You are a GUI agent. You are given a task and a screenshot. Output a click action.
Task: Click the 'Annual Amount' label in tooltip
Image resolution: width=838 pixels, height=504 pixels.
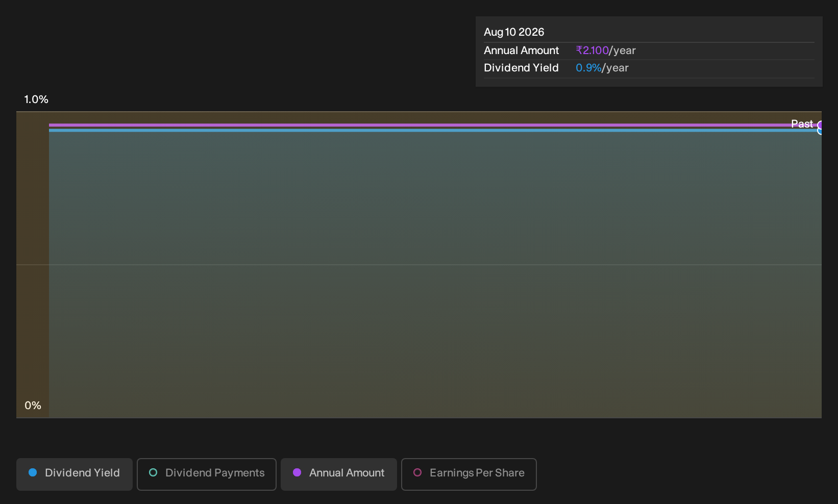(x=521, y=51)
